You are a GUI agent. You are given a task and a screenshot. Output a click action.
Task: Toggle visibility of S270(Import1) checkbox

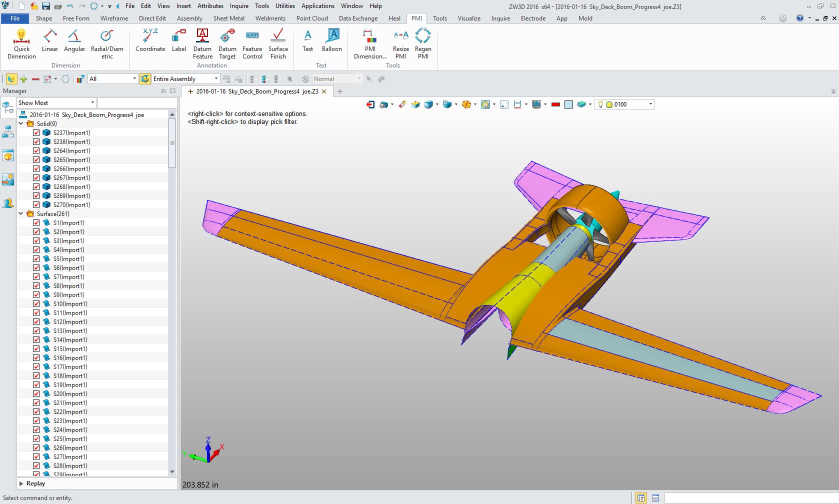(36, 205)
